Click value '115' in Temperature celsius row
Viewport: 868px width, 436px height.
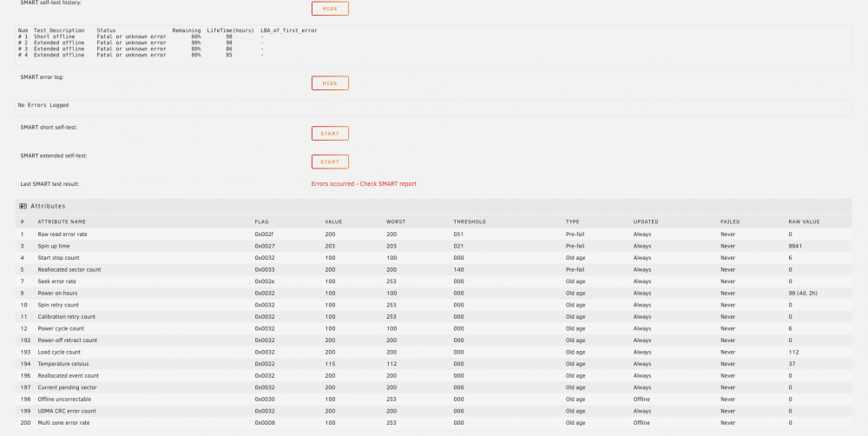(330, 364)
